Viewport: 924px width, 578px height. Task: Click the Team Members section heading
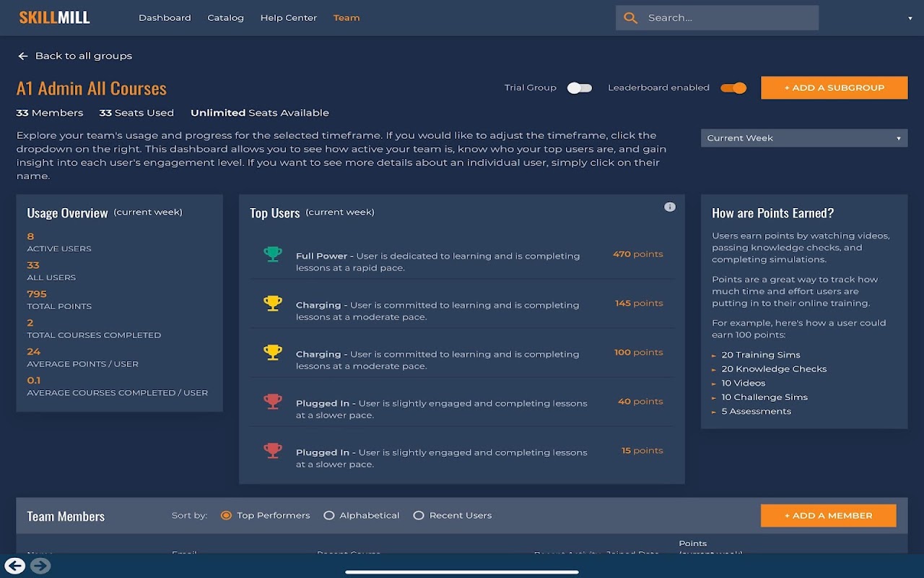tap(66, 516)
